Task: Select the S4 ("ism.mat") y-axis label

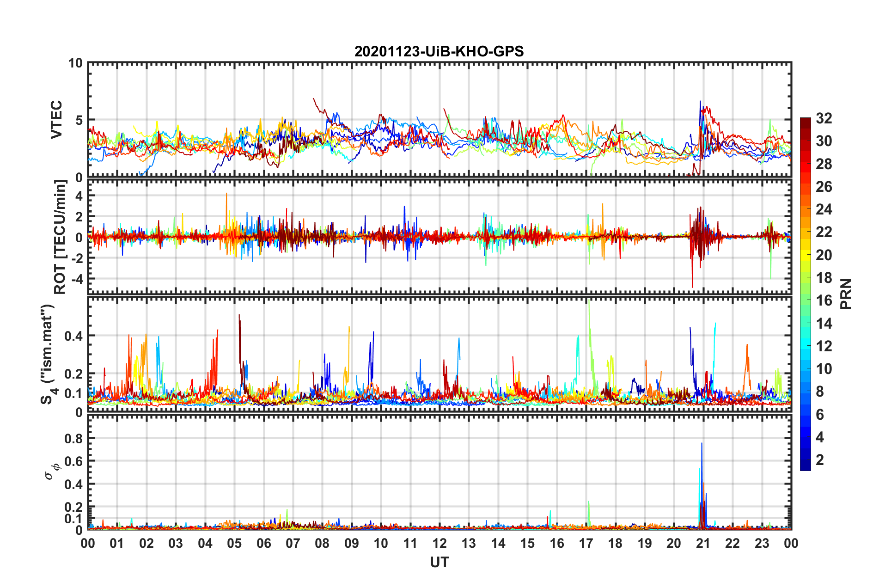Action: (x=49, y=355)
